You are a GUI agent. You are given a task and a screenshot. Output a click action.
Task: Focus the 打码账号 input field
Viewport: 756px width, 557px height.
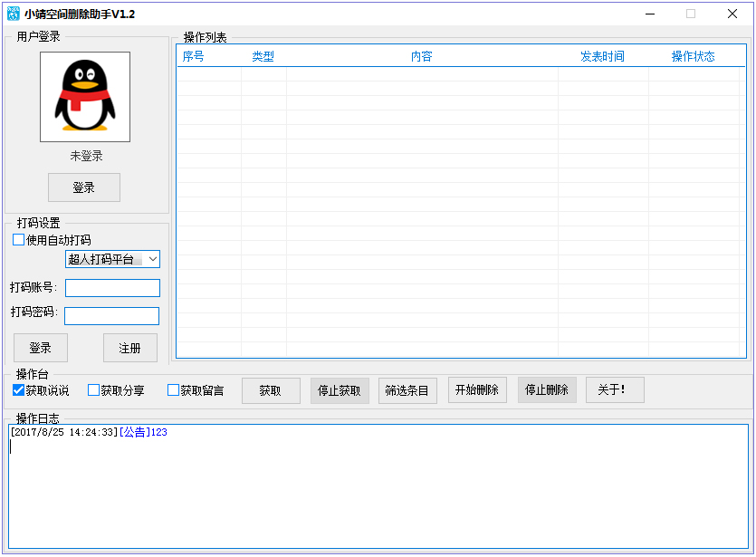coord(112,288)
